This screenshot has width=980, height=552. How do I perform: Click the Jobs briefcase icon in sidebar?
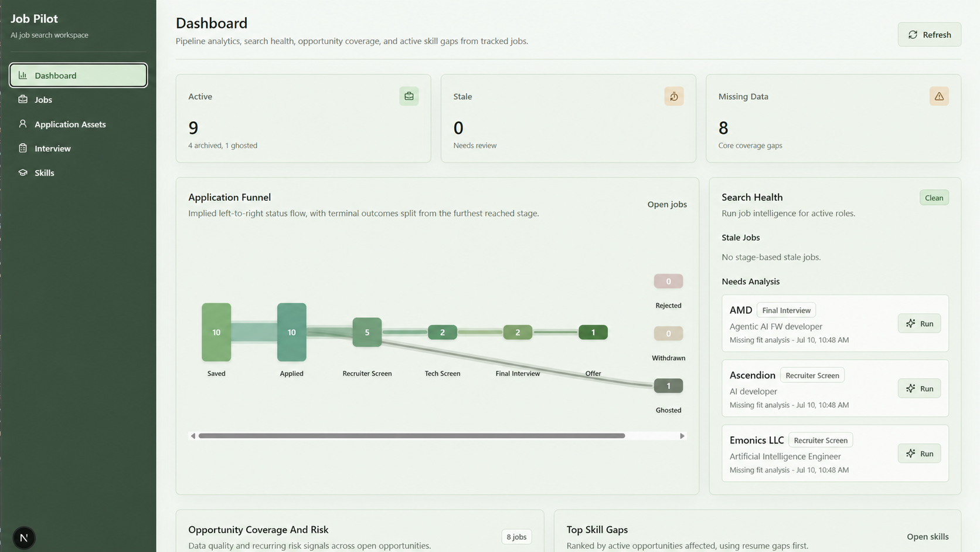(x=23, y=99)
